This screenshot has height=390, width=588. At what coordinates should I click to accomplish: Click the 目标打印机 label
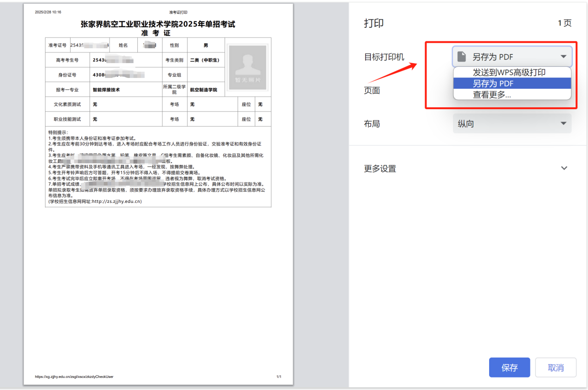(x=384, y=57)
